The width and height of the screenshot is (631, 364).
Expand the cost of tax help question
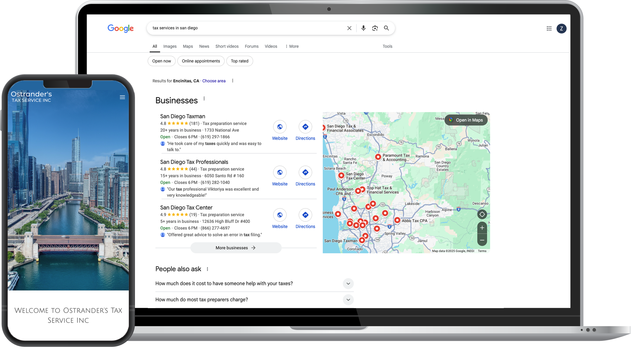348,284
